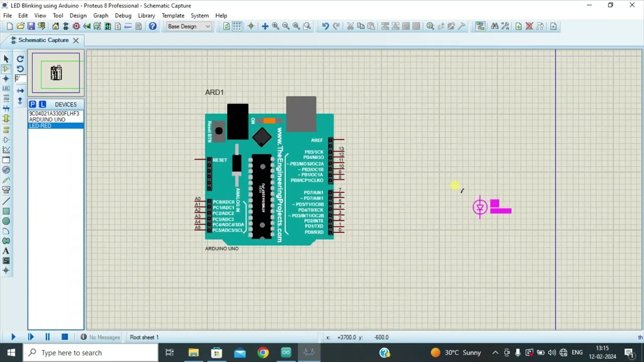The height and width of the screenshot is (362, 644).
Task: Open Chrome from the Windows taskbar
Action: point(263,352)
